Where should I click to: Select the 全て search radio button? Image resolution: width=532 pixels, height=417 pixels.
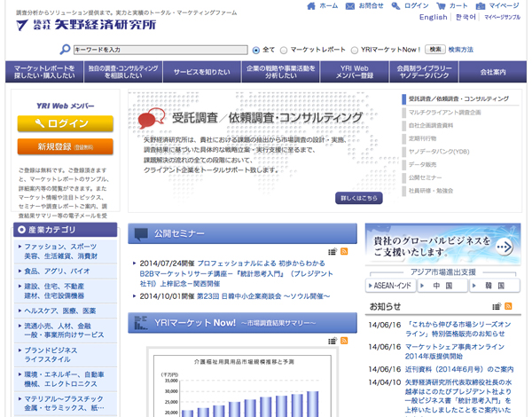click(x=257, y=50)
